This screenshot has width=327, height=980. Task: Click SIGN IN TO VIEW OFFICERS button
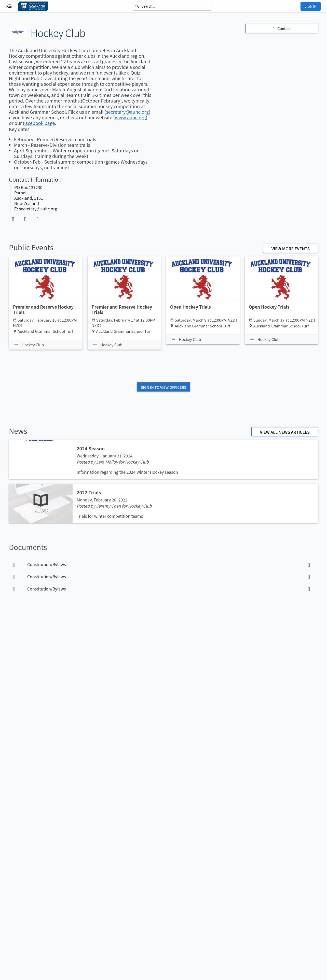tap(163, 387)
